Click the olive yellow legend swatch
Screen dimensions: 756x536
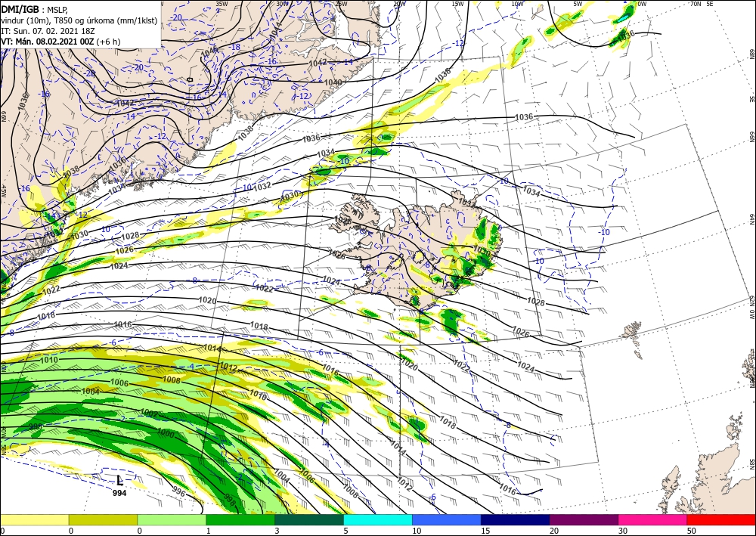click(103, 519)
